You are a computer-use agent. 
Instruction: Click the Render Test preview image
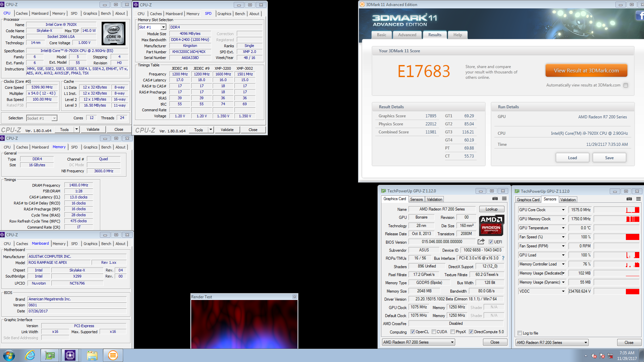coord(244,324)
